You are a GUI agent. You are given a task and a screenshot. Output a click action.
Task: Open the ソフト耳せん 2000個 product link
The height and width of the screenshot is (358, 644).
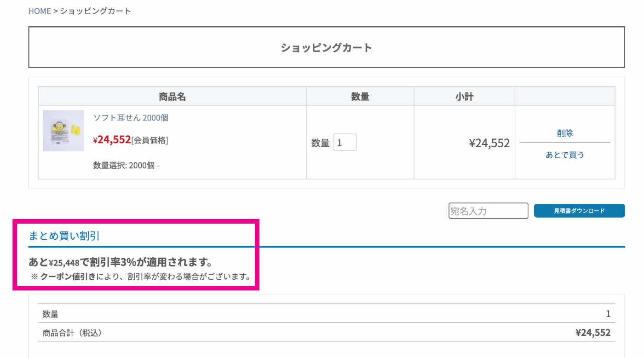[131, 118]
